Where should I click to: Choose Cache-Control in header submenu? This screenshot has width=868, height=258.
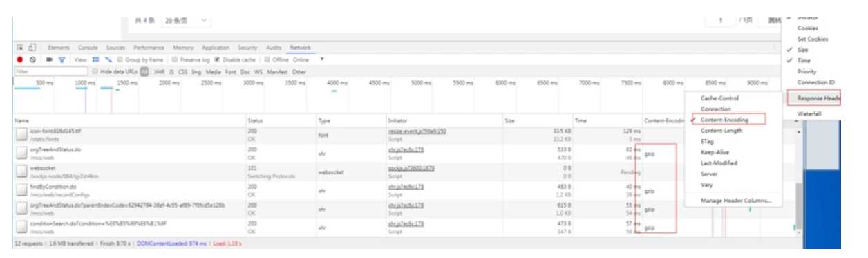pos(719,98)
